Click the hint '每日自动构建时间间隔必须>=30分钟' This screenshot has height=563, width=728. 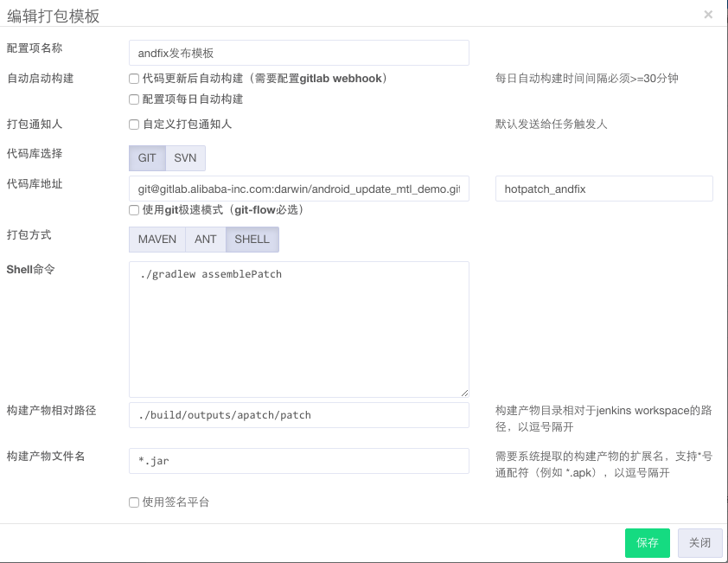click(587, 78)
